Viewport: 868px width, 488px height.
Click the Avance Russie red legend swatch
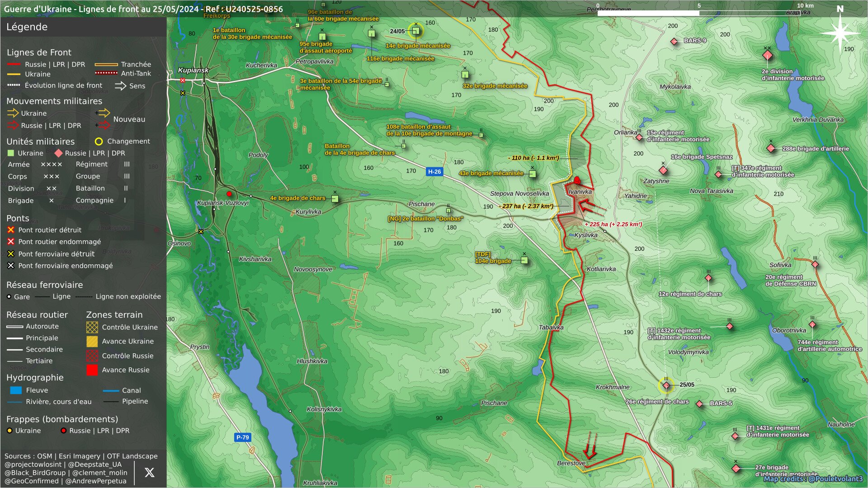click(92, 370)
